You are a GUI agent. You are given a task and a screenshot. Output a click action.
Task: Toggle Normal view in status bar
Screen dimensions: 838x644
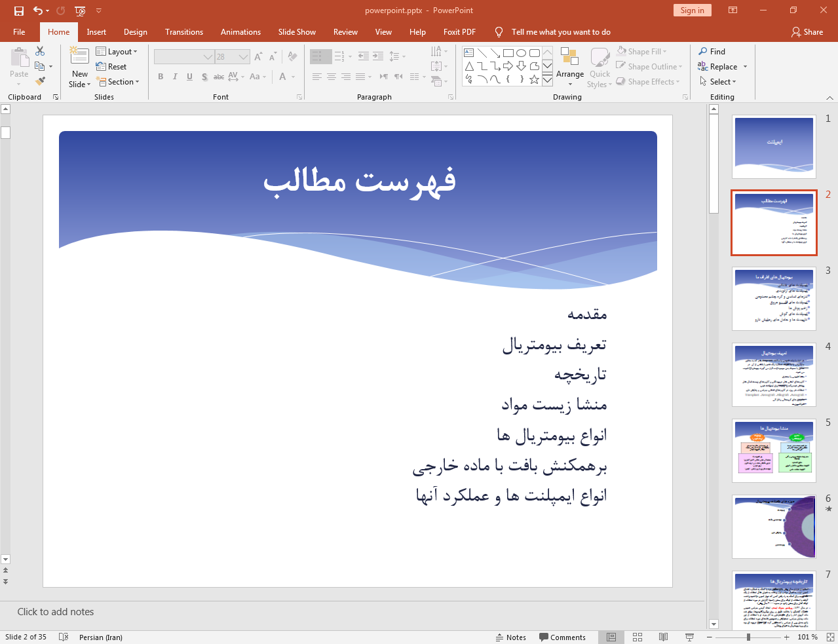click(x=611, y=637)
